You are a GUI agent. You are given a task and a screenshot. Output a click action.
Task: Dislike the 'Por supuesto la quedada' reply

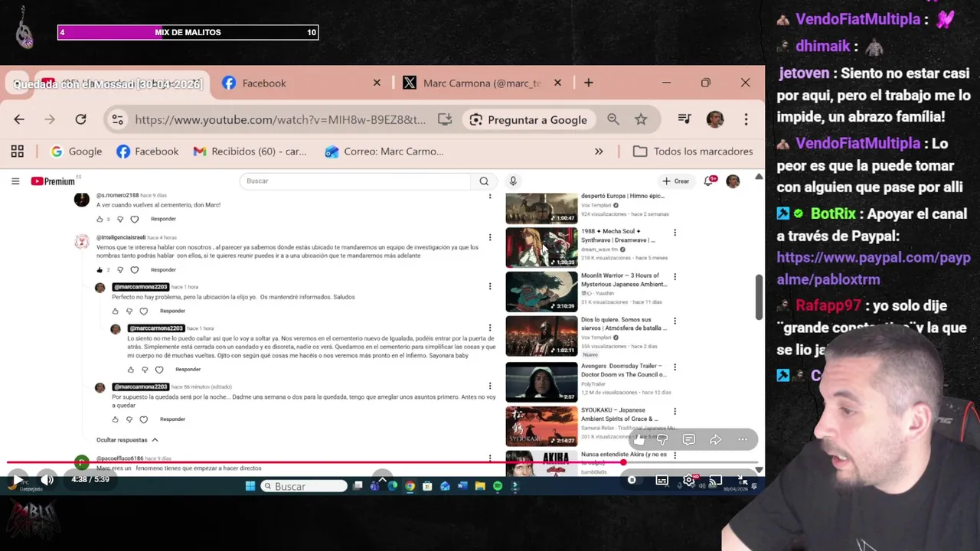129,419
